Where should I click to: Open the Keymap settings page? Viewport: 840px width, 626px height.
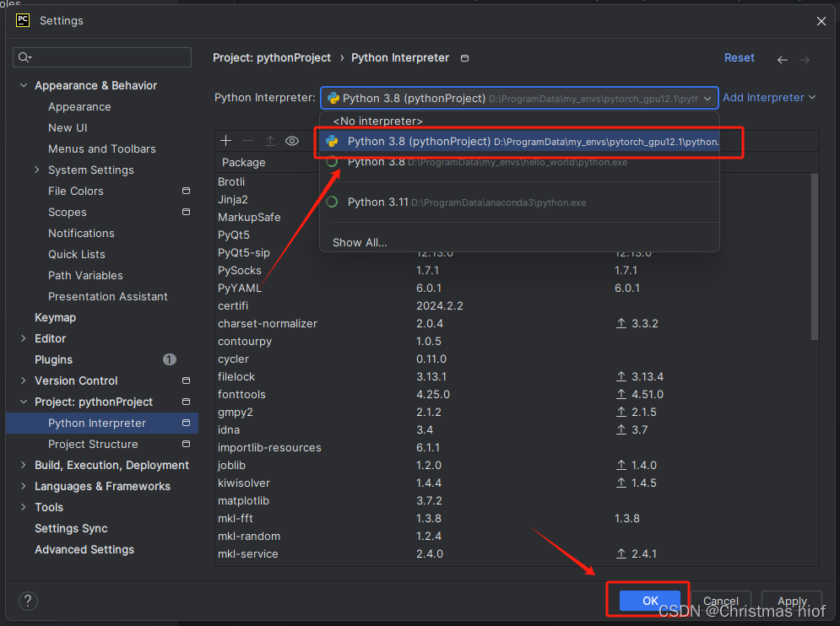[x=55, y=317]
